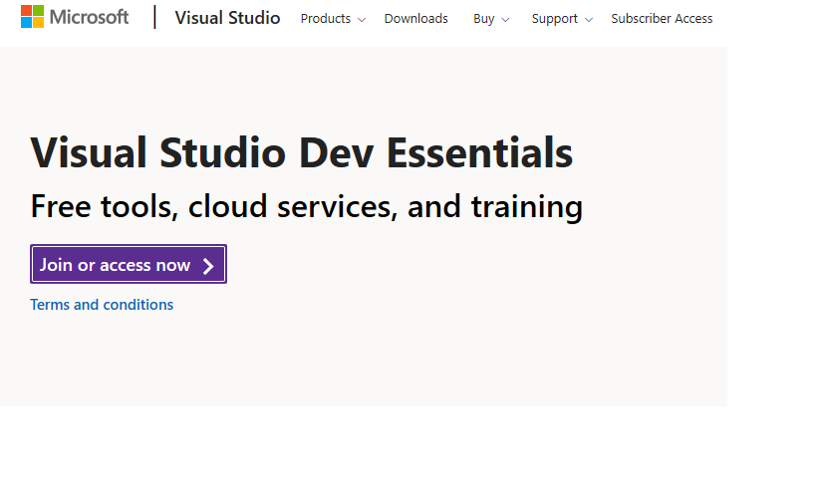Open the Products menu label

click(x=325, y=19)
